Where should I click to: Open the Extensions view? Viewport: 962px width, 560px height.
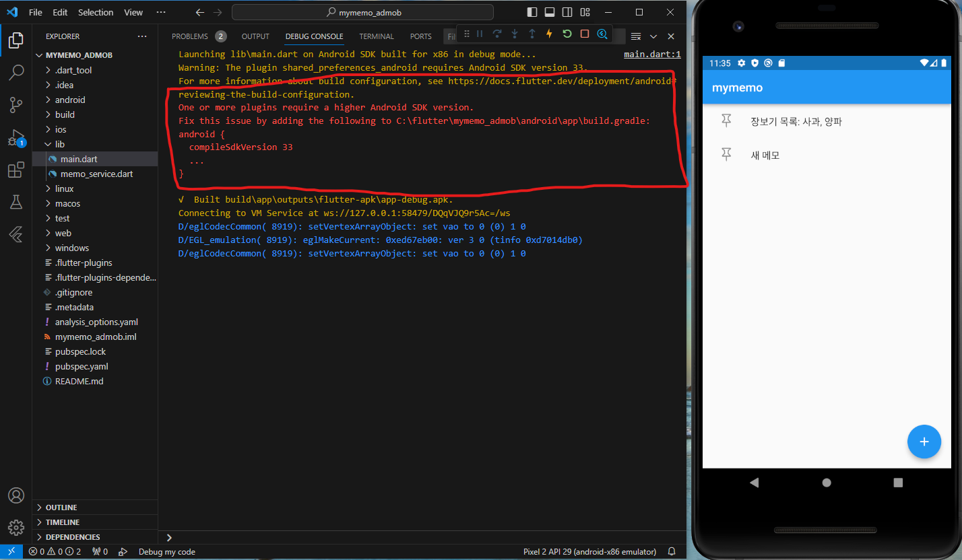tap(15, 170)
